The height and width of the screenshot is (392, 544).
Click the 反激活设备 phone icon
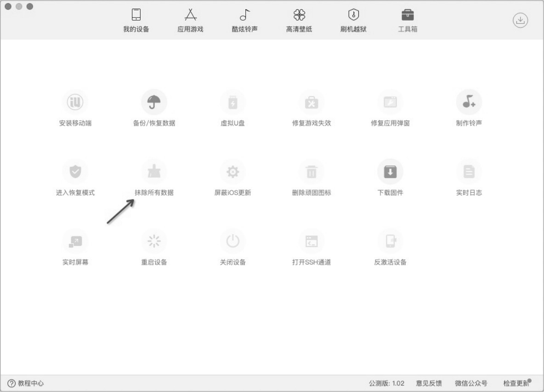390,241
